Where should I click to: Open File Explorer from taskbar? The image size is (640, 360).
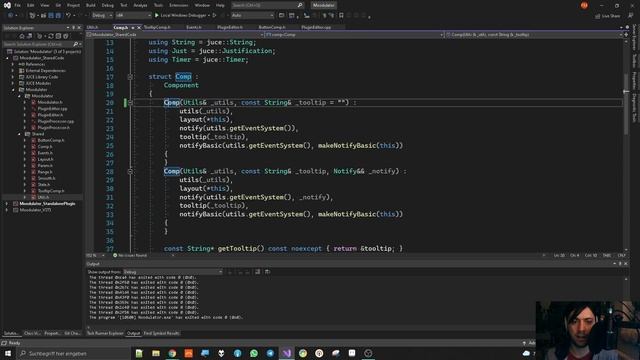pos(156,353)
